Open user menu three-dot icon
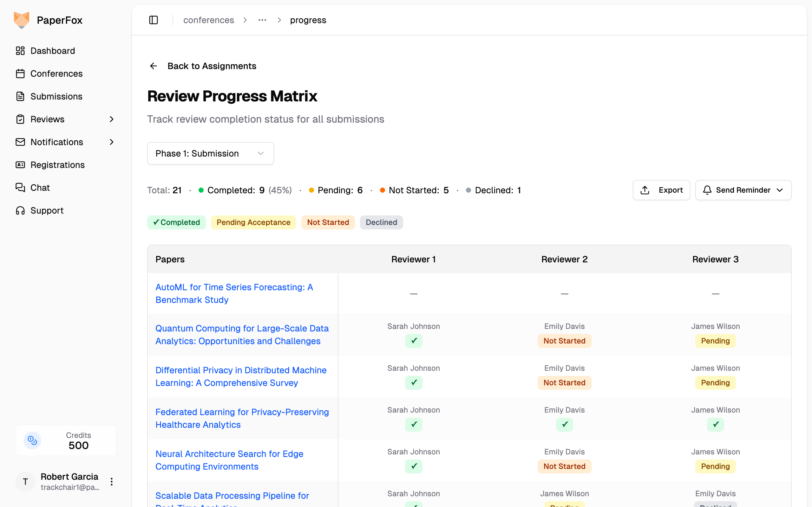The height and width of the screenshot is (507, 812). 111,482
